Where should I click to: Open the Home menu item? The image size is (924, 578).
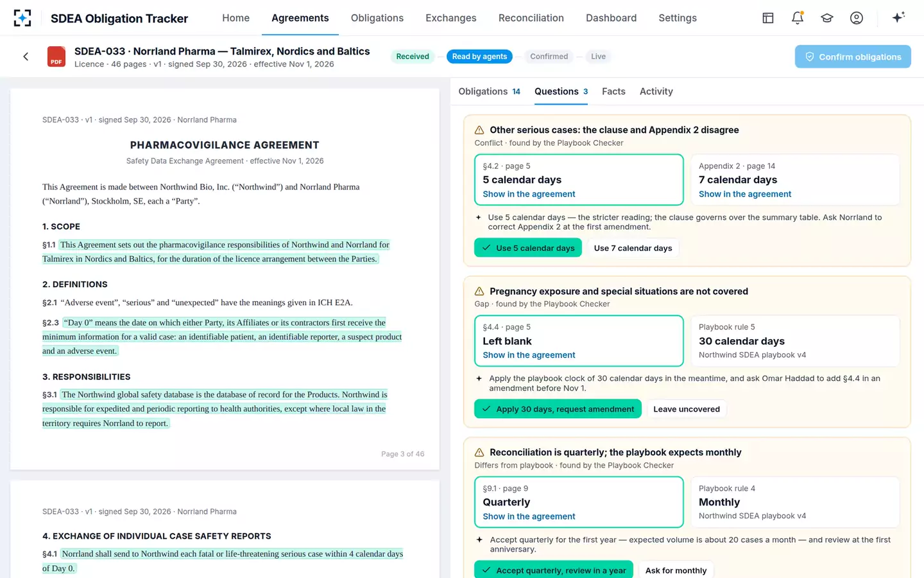235,18
